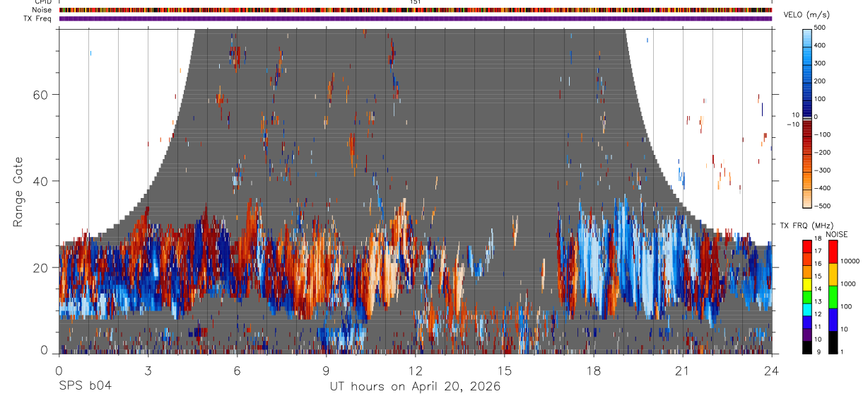The width and height of the screenshot is (868, 401).
Task: Select the red segment of TX FRQ bar
Action: click(807, 247)
